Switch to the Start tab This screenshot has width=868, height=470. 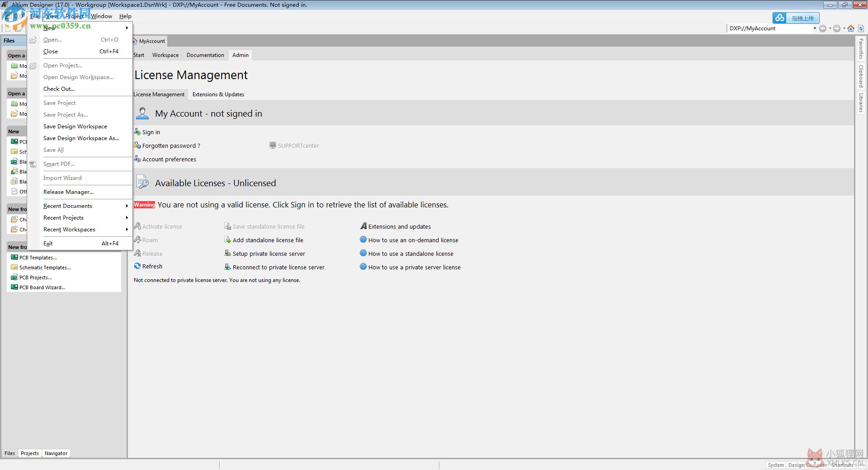click(139, 55)
